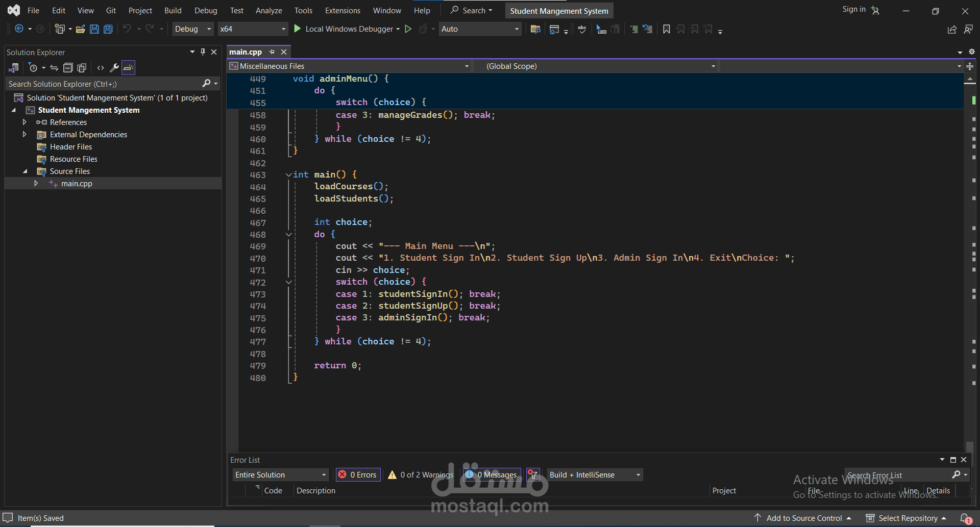Toggle the 0 Errors filter
Image resolution: width=980 pixels, height=527 pixels.
click(358, 475)
